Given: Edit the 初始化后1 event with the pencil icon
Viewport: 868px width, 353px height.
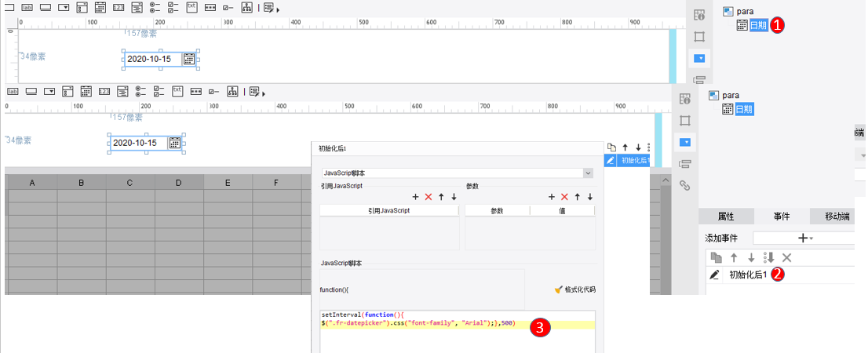Looking at the screenshot, I should pos(715,275).
